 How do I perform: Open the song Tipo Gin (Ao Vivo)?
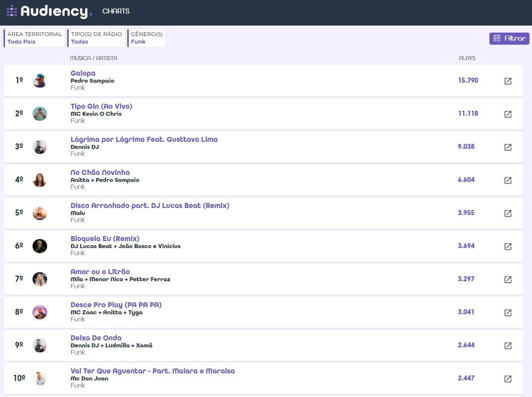[x=102, y=106]
